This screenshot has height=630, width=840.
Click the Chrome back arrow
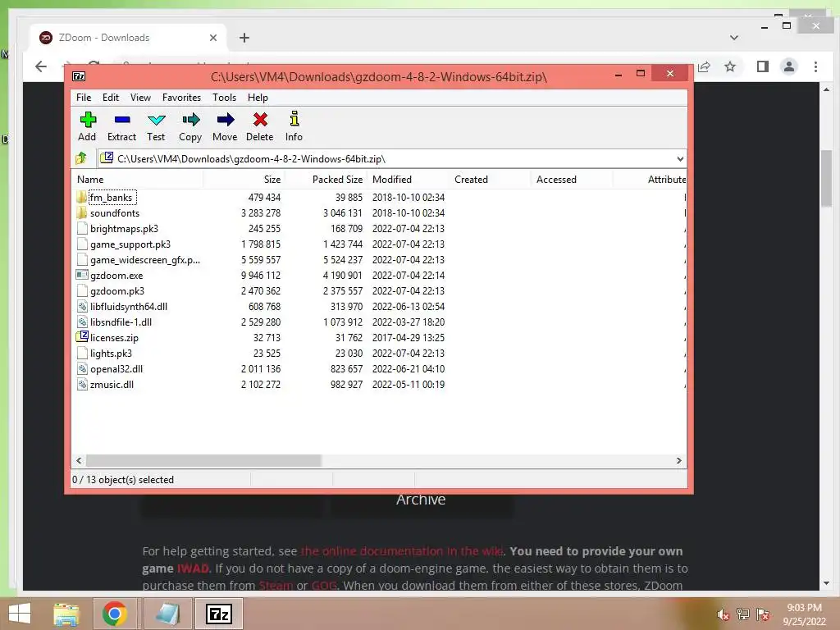(41, 66)
